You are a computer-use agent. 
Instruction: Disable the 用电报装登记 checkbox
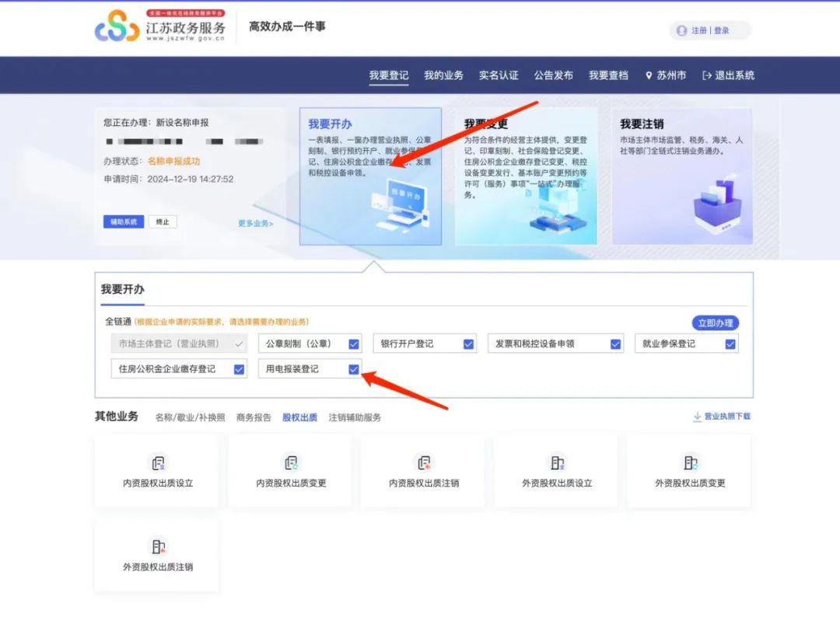354,369
